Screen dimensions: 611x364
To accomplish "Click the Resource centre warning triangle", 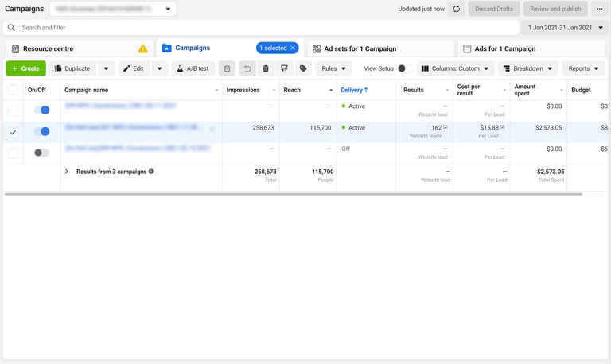I will click(143, 48).
